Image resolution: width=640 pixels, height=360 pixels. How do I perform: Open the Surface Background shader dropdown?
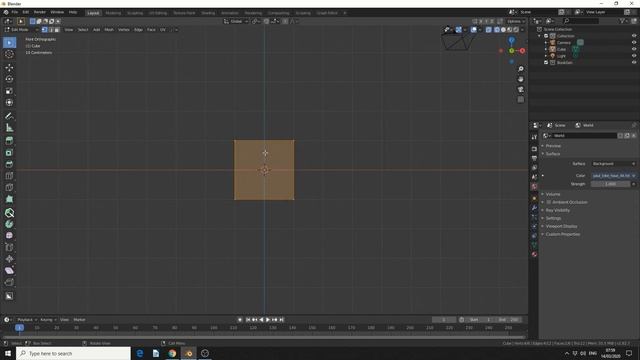click(613, 164)
